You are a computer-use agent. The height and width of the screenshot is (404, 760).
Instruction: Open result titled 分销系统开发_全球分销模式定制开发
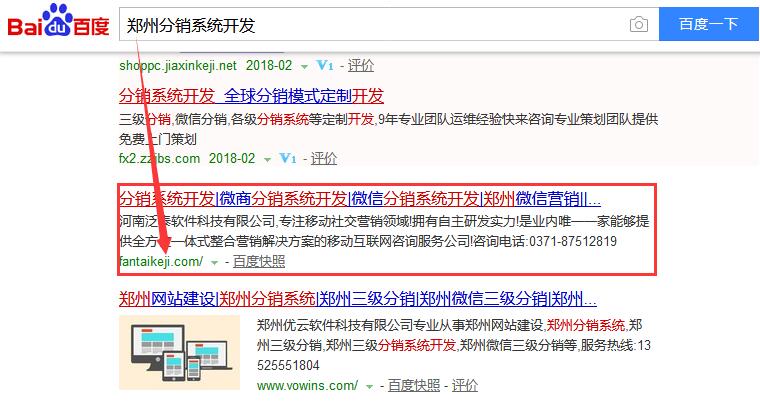click(x=250, y=96)
